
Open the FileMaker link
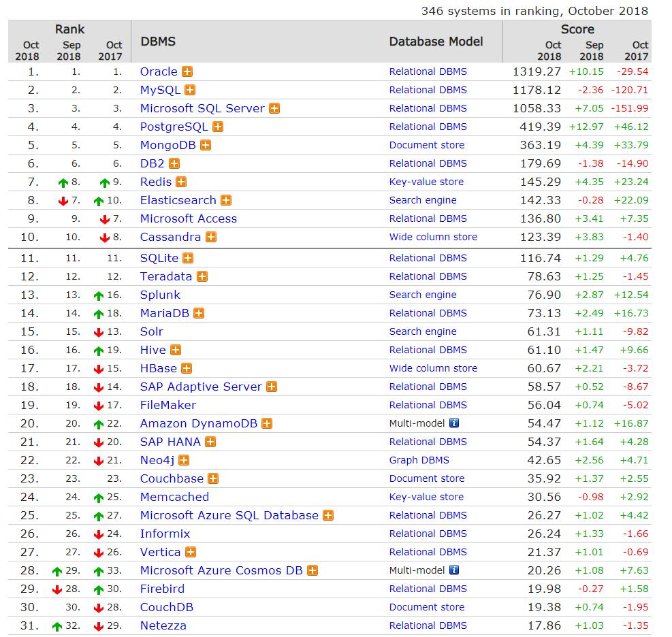coord(168,405)
